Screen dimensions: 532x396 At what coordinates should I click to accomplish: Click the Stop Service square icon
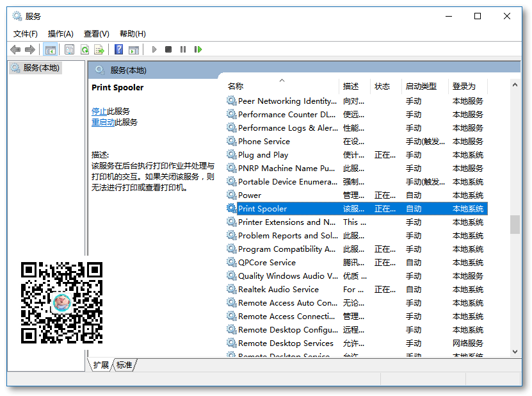coord(168,49)
